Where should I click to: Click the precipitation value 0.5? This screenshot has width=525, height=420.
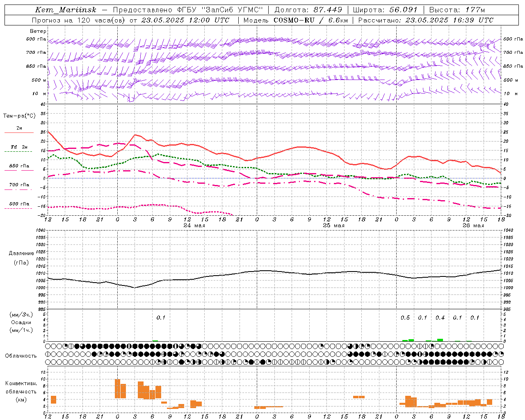(405, 318)
